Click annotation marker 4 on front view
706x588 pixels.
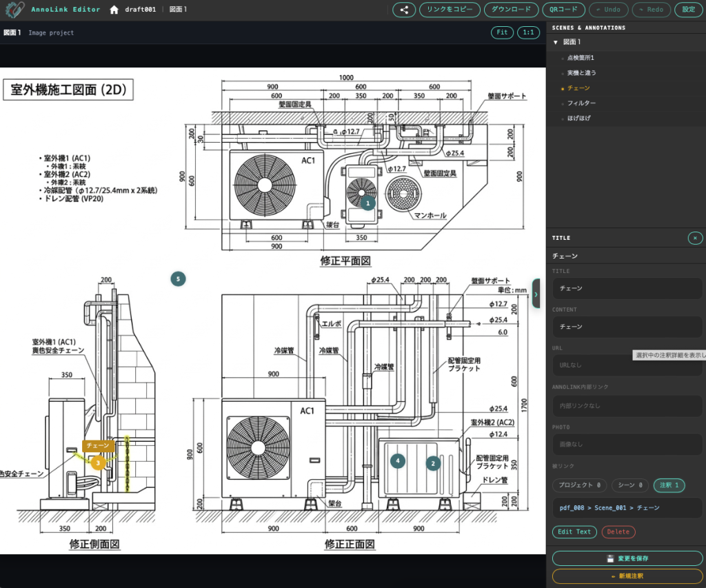397,460
